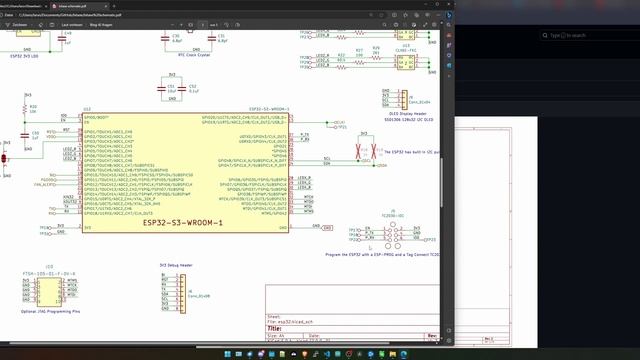Viewport: 640px width, 360px height.
Task: Click the vertical scrollbar of PDF viewer
Action: [x=442, y=182]
